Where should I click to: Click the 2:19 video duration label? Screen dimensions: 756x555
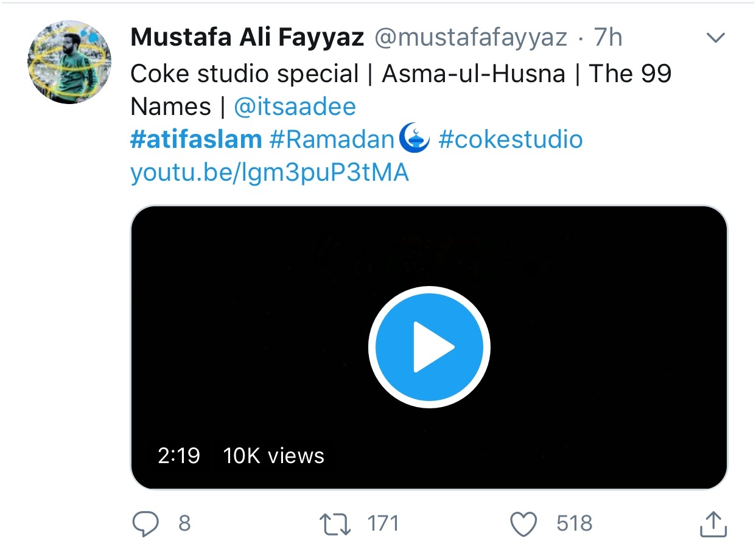pos(179,456)
